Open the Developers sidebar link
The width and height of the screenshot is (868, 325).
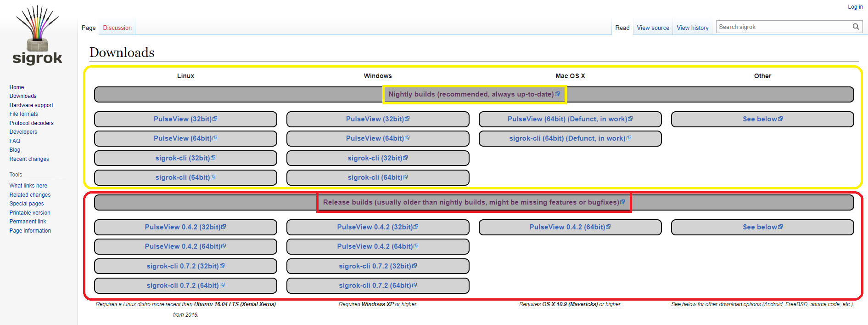point(23,132)
